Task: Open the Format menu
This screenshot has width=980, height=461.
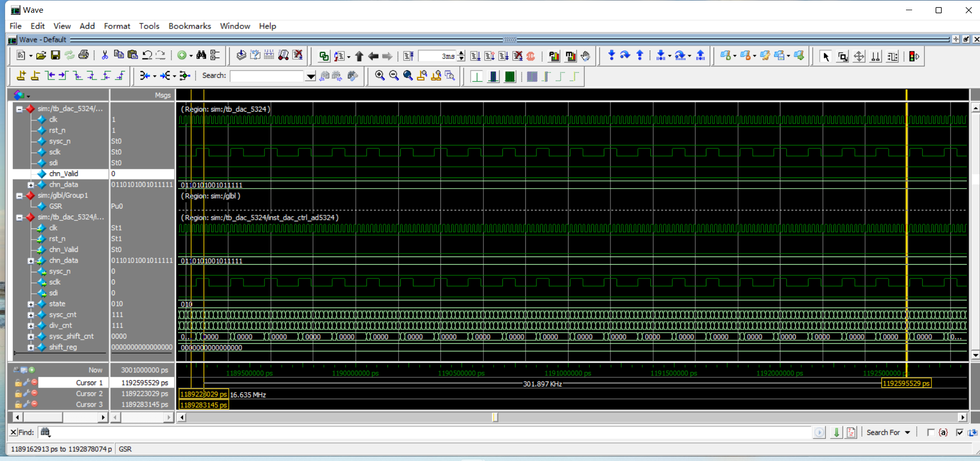Action: pos(117,26)
